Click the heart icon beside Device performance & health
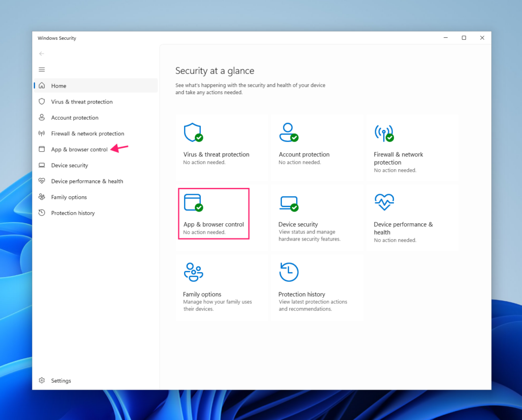 tap(42, 181)
